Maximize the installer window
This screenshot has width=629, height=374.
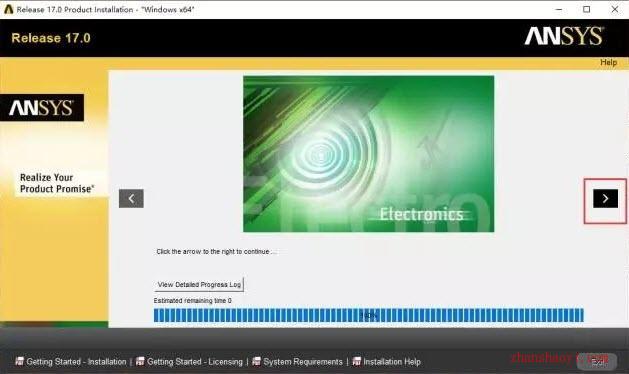click(586, 9)
